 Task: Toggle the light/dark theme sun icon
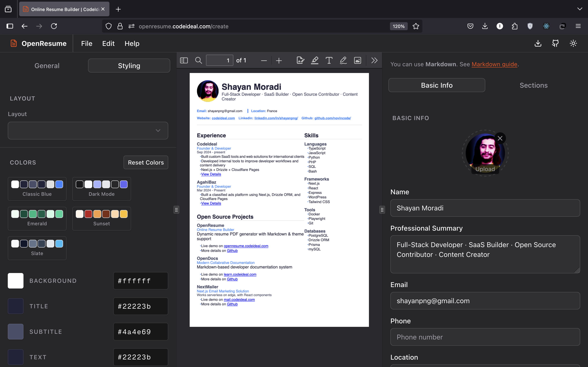coord(573,43)
